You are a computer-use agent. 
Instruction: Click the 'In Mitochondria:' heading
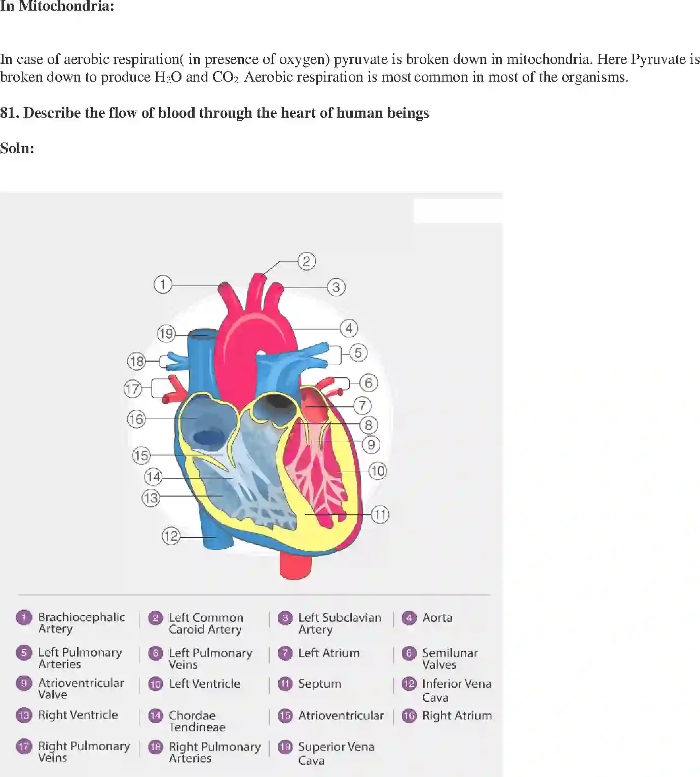click(57, 7)
